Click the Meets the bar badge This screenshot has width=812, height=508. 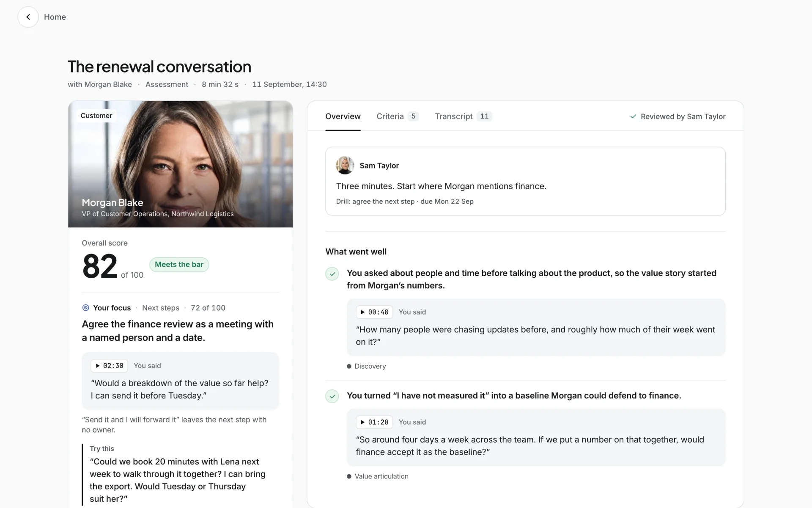[179, 265]
